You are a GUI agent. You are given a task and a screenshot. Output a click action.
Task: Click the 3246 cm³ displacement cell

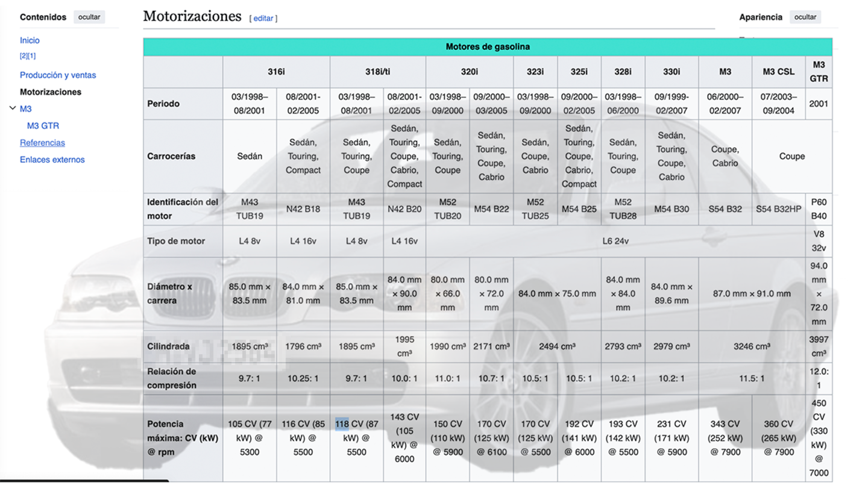[752, 346]
